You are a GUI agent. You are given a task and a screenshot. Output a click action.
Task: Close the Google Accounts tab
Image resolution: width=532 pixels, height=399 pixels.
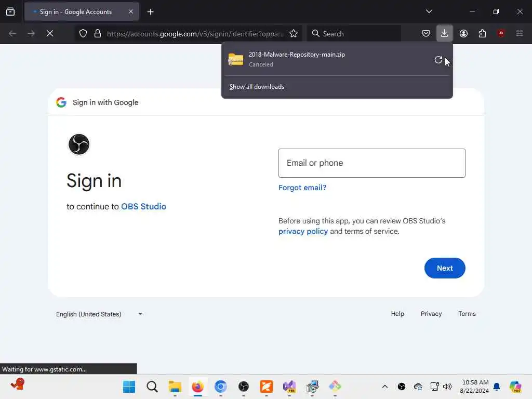131,11
